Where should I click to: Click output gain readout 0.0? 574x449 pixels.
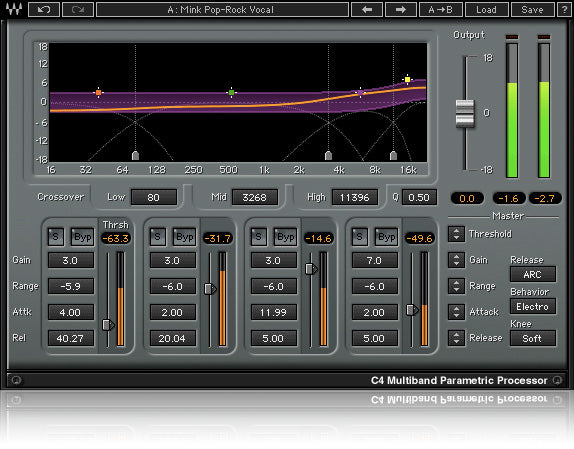(x=467, y=198)
